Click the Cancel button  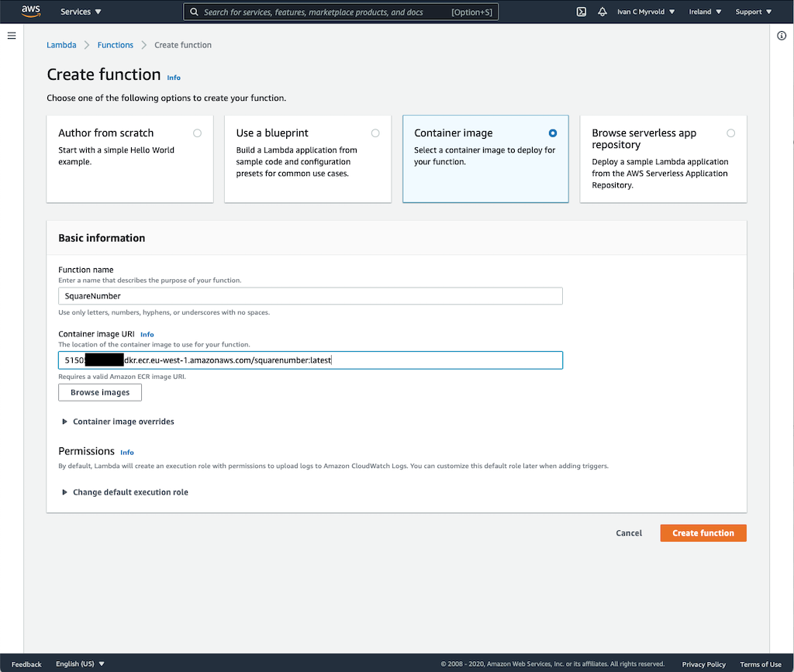click(x=629, y=533)
